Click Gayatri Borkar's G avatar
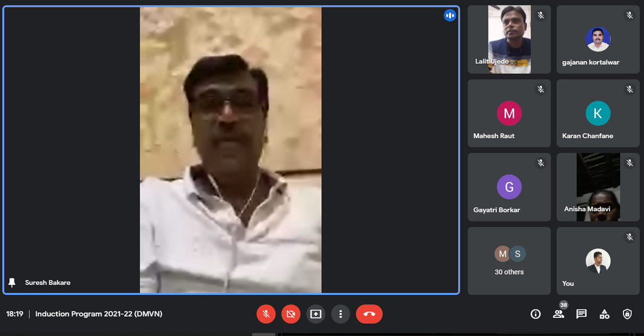Viewport: 644px width, 336px height. click(509, 187)
